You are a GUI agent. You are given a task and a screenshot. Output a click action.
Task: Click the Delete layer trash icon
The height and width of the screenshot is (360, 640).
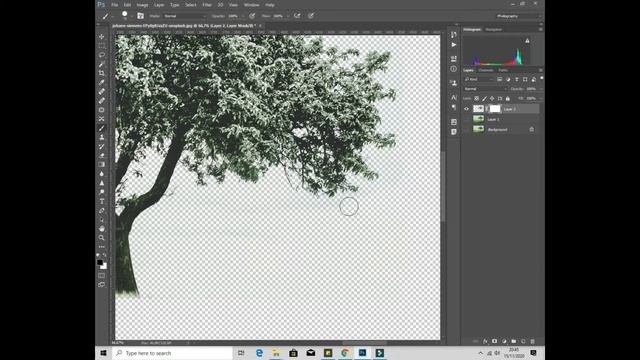pos(532,341)
